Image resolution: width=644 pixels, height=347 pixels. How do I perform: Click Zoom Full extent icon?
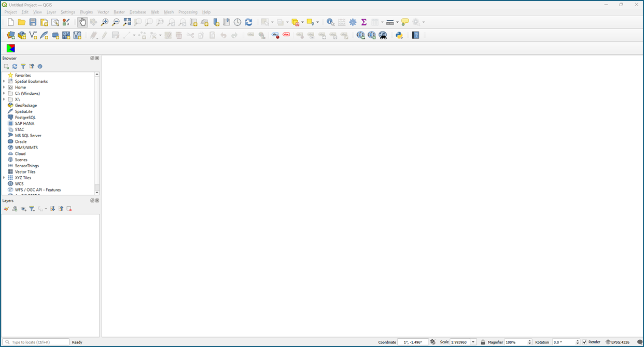point(127,22)
